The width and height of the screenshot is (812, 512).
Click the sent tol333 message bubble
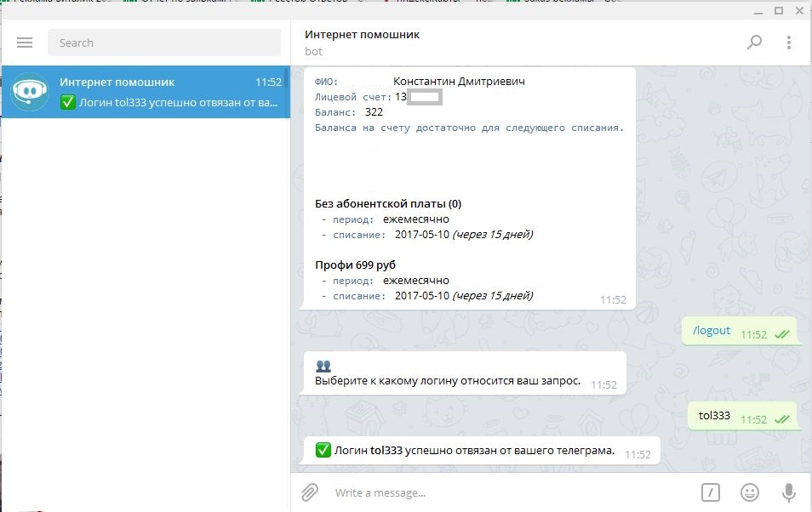[x=741, y=416]
